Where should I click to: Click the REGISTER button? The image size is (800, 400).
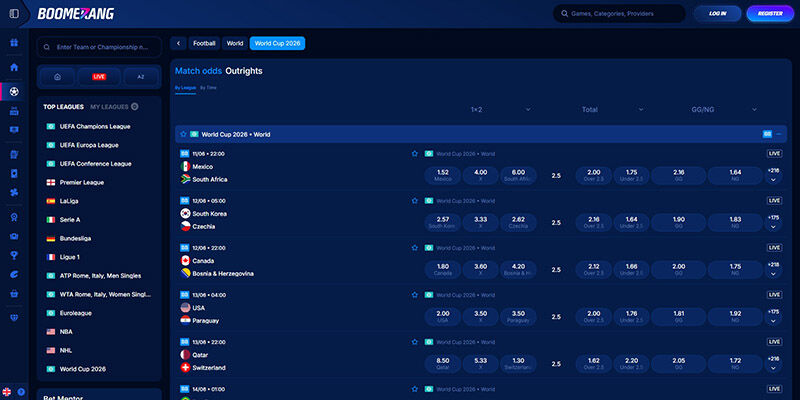pos(770,14)
